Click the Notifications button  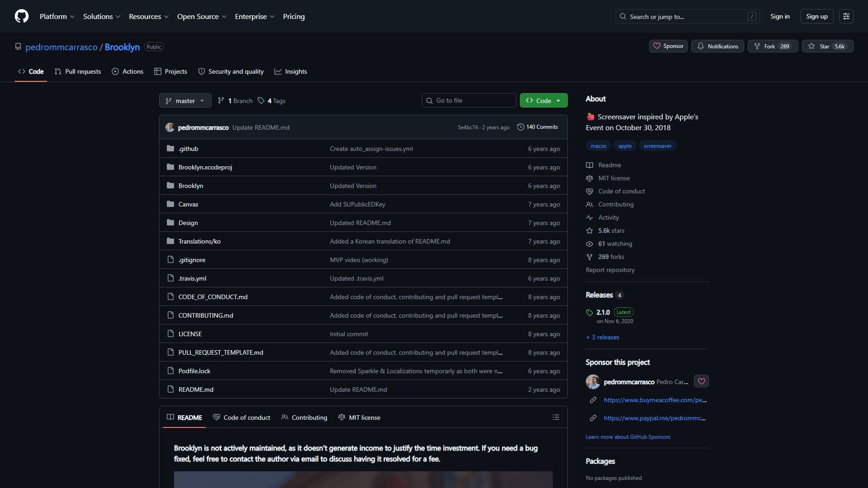(x=717, y=46)
